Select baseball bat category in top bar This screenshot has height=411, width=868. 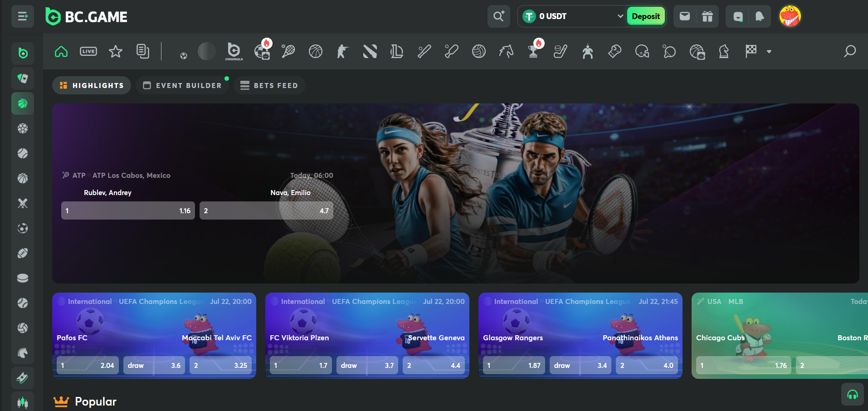coord(424,51)
